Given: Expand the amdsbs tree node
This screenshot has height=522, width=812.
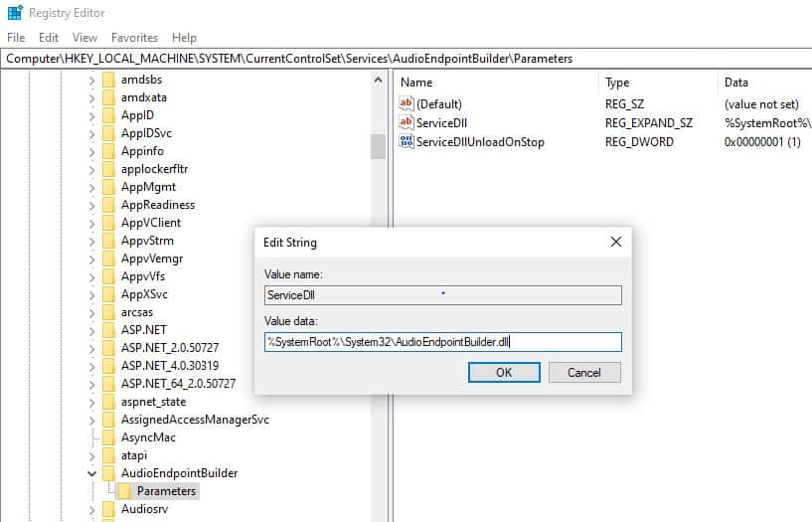Looking at the screenshot, I should (x=91, y=81).
